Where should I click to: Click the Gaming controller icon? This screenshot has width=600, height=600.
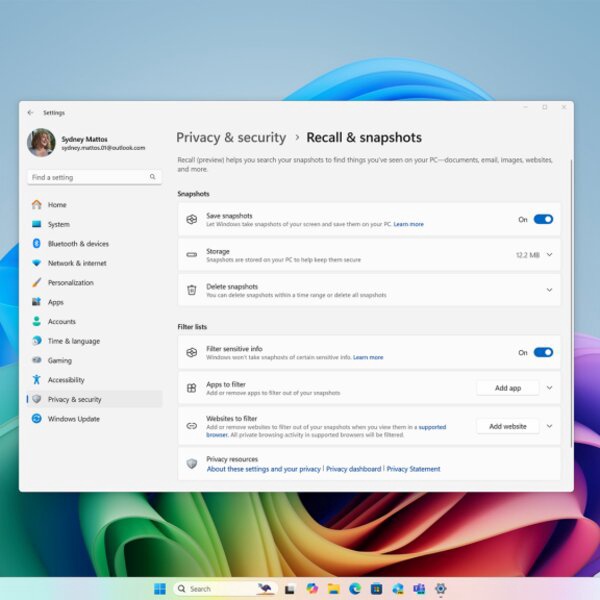click(37, 360)
